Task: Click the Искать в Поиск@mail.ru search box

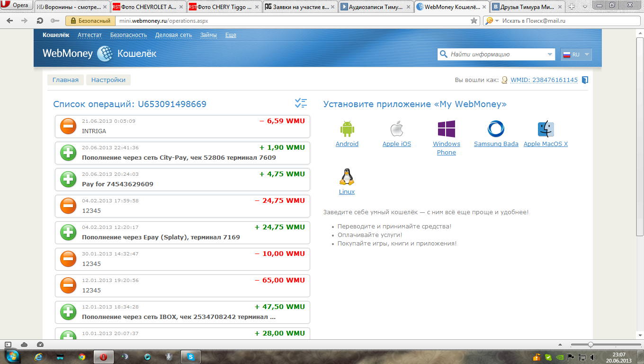Action: tap(561, 21)
